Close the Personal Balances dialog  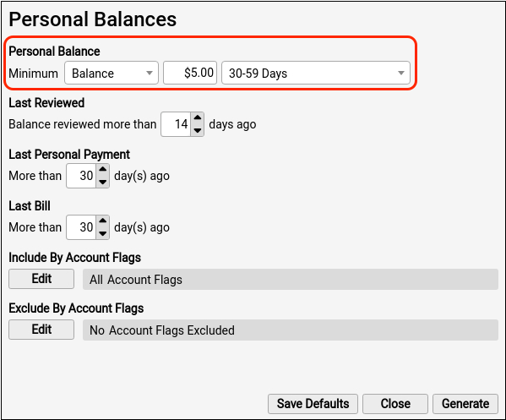395,404
